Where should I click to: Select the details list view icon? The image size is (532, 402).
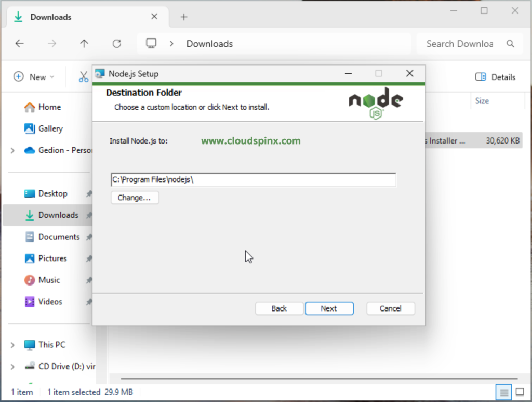coord(503,392)
